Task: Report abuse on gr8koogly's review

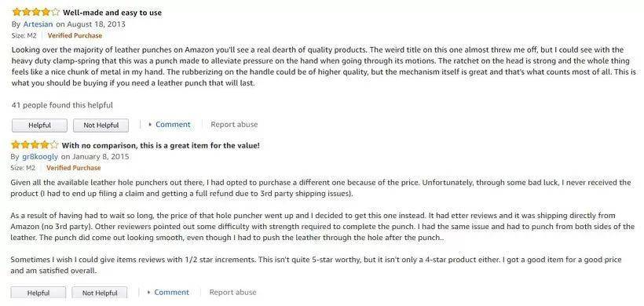Action: tap(233, 292)
